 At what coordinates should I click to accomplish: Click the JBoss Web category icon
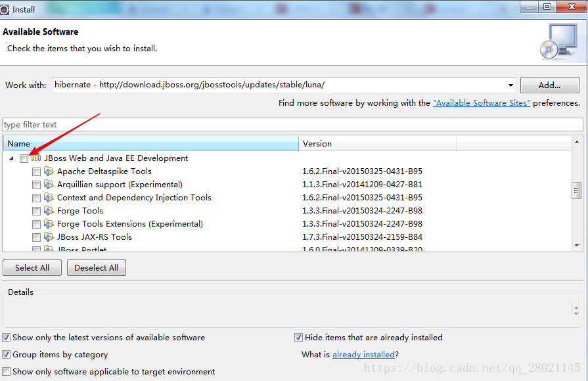pos(36,158)
